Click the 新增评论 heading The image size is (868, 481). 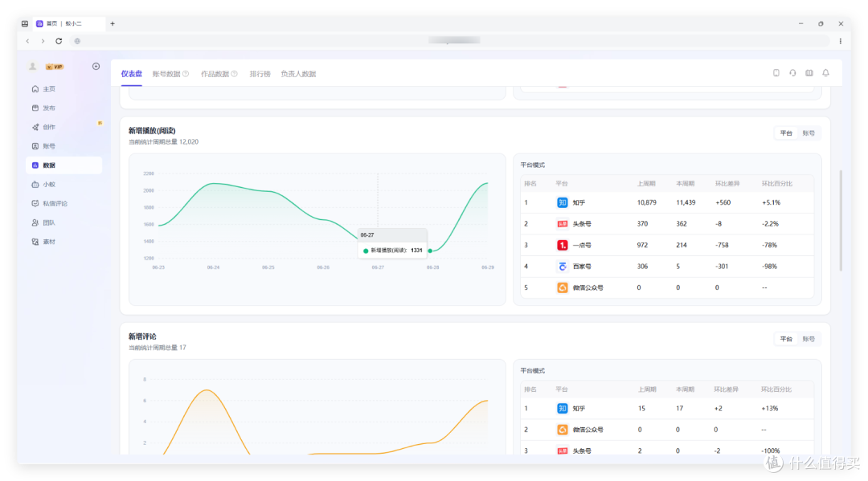tap(142, 336)
